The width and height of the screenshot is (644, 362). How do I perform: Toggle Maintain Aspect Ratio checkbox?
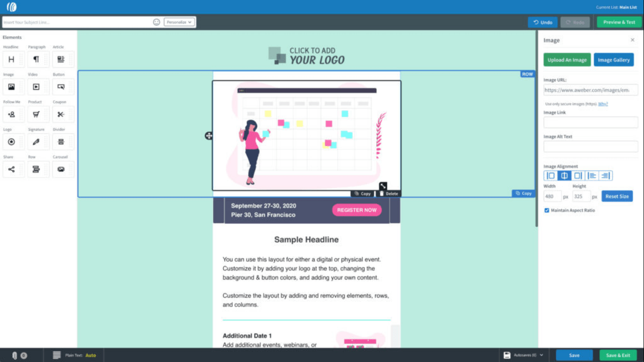click(547, 210)
